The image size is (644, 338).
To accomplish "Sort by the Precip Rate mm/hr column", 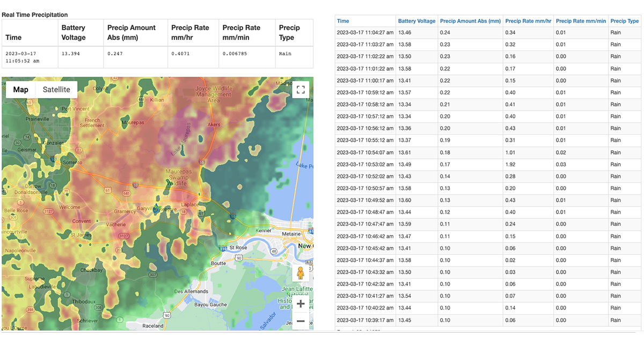I will (528, 21).
